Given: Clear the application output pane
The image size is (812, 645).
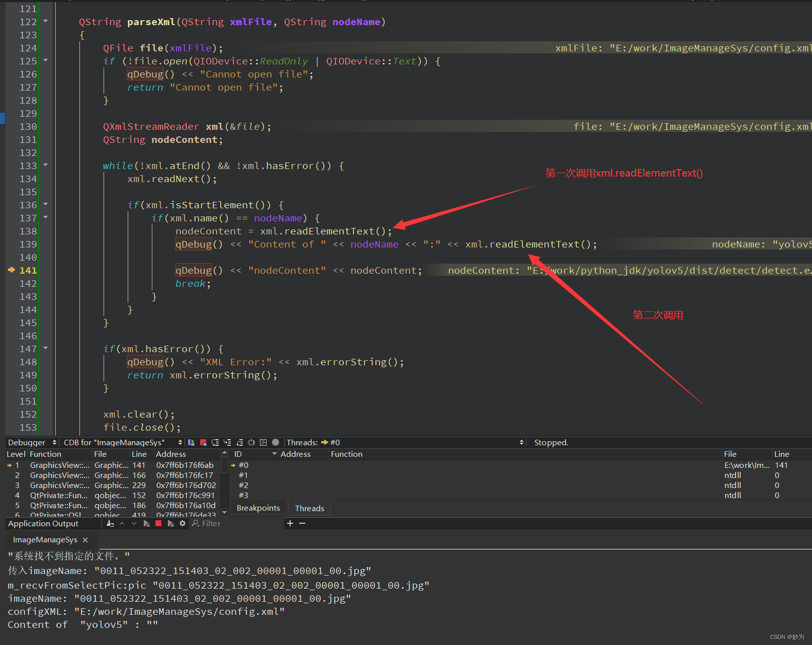Looking at the screenshot, I should (x=110, y=523).
